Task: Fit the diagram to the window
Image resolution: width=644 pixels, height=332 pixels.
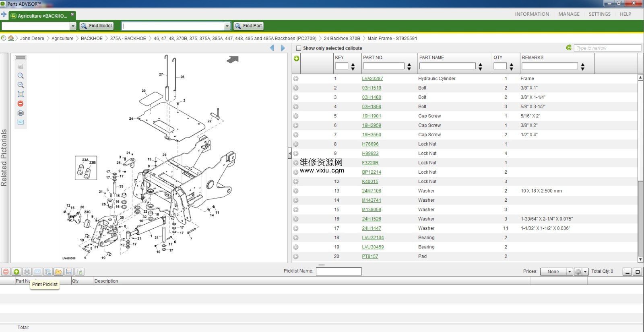Action: (21, 94)
